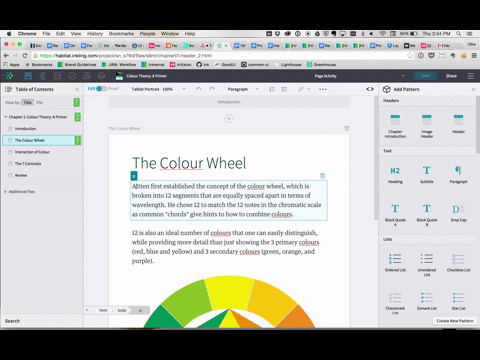Click the insert link icon
480x360 pixels.
coord(301,89)
